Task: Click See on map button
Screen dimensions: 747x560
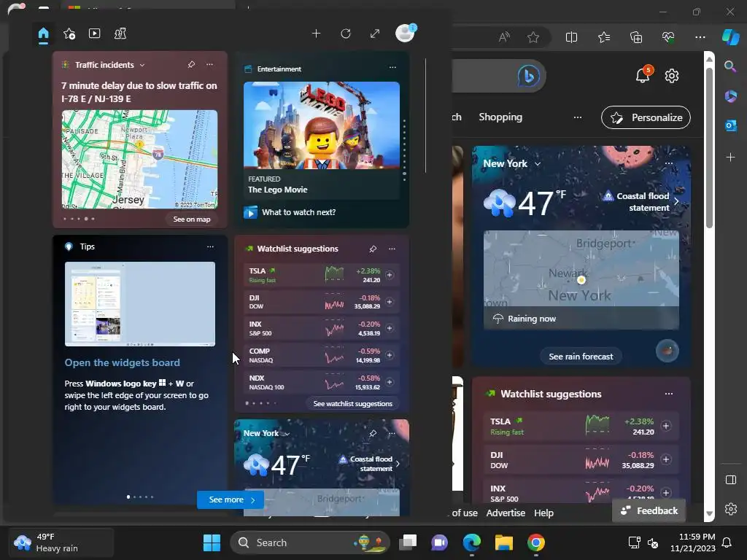Action: click(x=192, y=219)
